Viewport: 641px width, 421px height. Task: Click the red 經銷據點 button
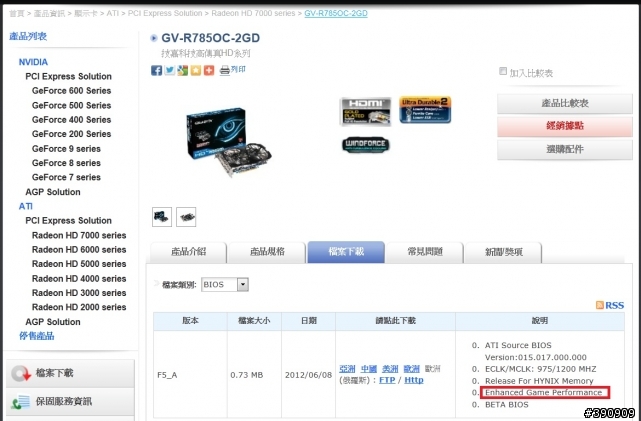pos(565,126)
